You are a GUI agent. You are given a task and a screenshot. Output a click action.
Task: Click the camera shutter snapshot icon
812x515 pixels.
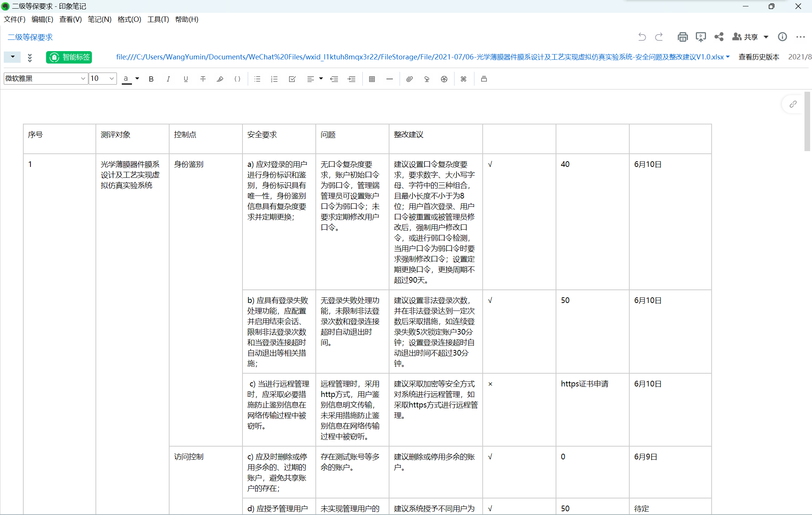click(444, 79)
